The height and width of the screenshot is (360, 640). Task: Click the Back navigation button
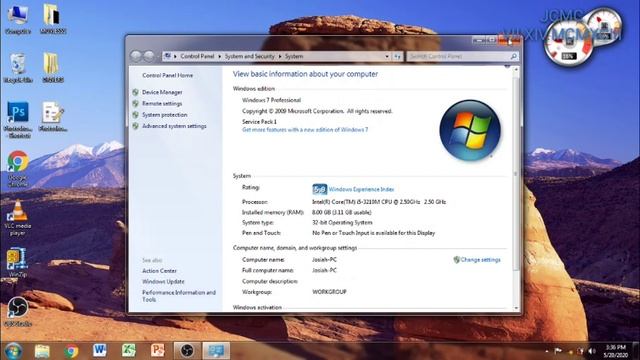pos(136,56)
